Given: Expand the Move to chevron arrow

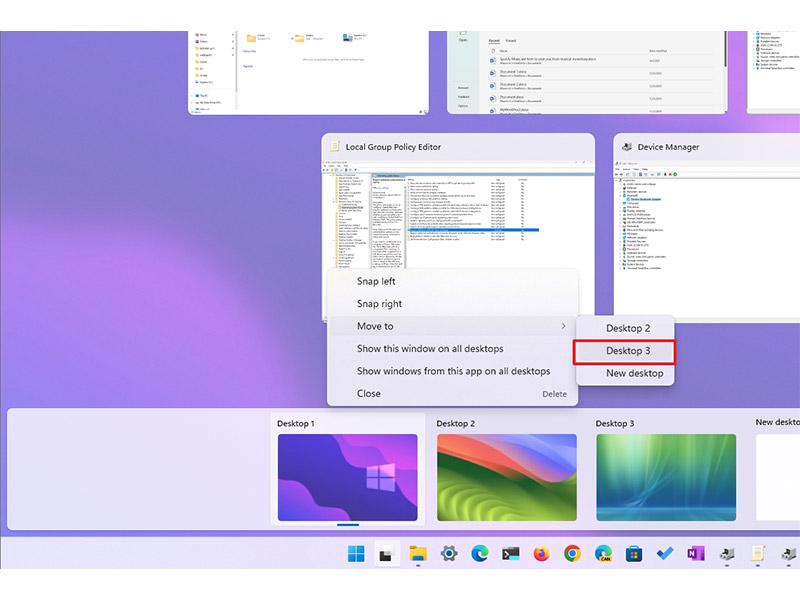Looking at the screenshot, I should tap(563, 326).
